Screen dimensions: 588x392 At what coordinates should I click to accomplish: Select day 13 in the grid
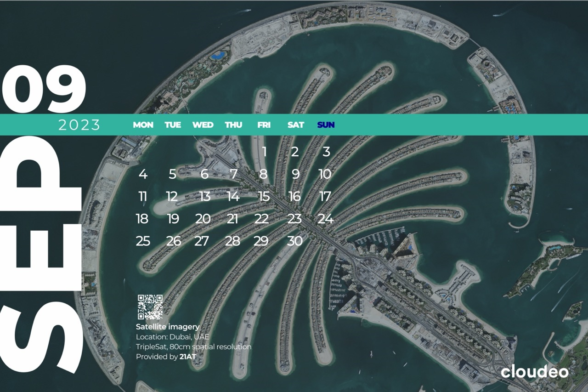[x=204, y=197]
